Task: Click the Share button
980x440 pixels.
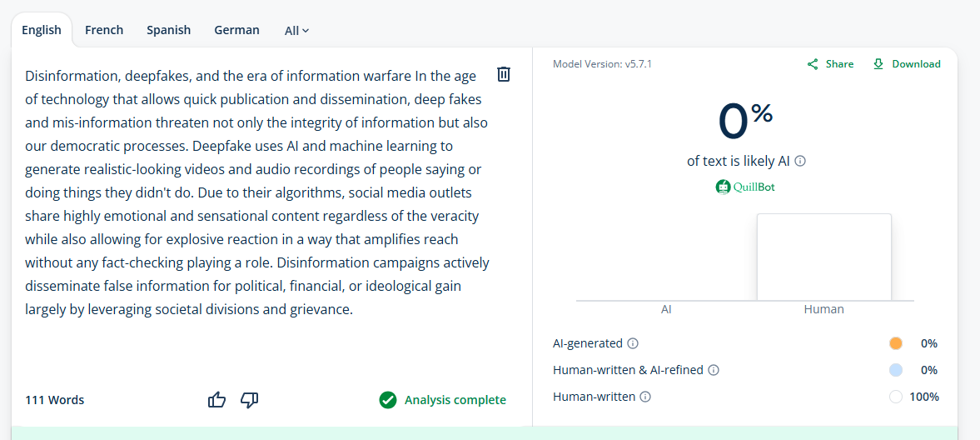Action: [x=830, y=64]
